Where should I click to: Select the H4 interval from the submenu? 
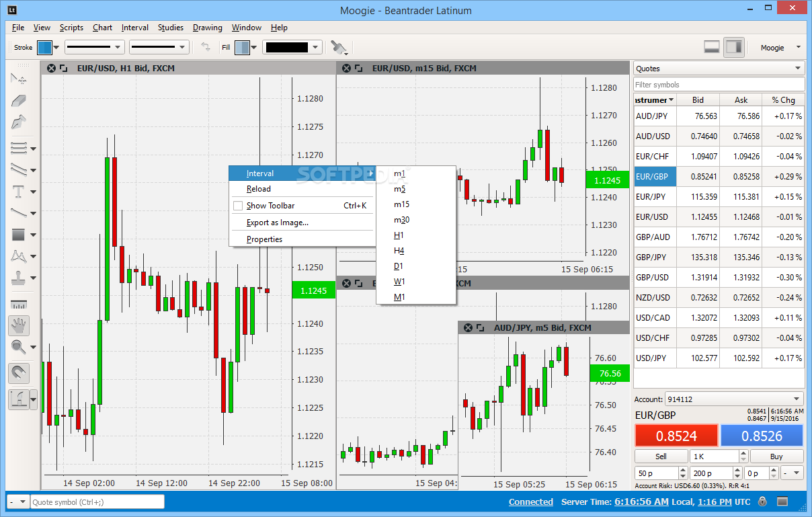[x=416, y=251]
